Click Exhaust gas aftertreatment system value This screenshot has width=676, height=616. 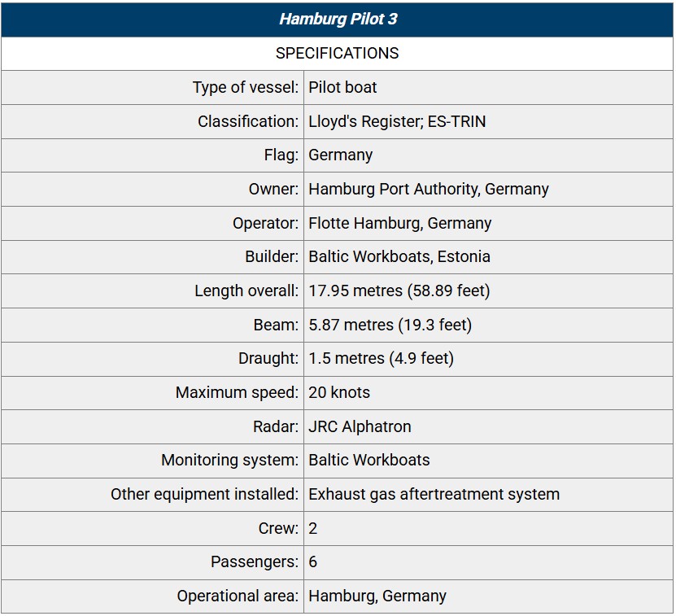coord(434,495)
